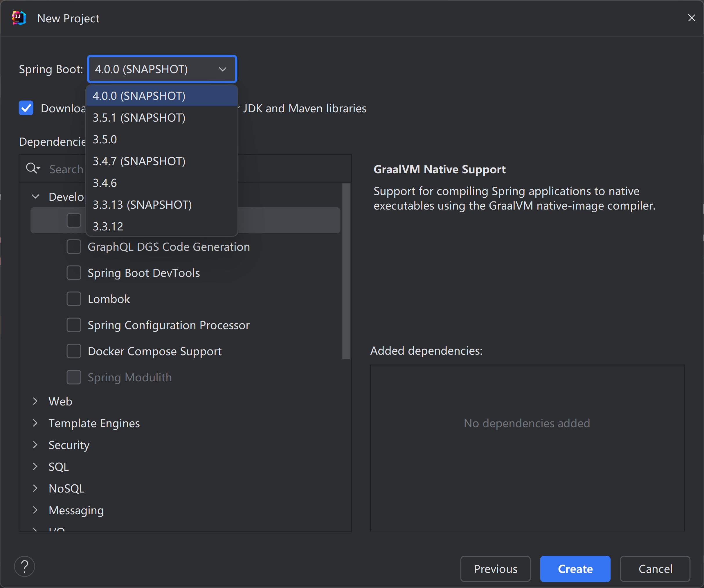The width and height of the screenshot is (704, 588).
Task: Click the search magnifier icon
Action: (x=33, y=169)
